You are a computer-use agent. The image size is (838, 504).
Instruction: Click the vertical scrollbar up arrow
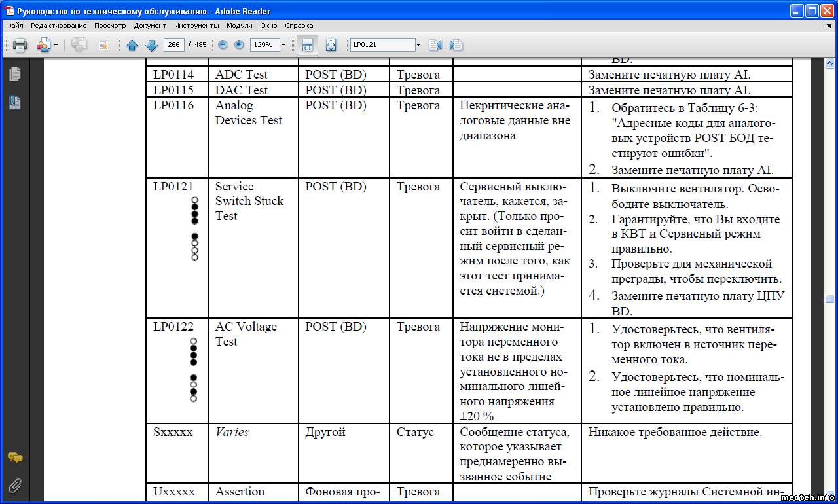tap(829, 63)
